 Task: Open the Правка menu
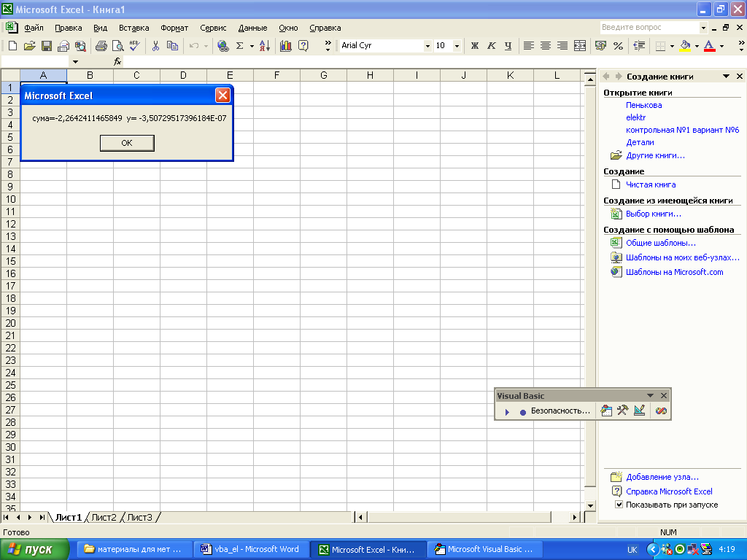68,28
